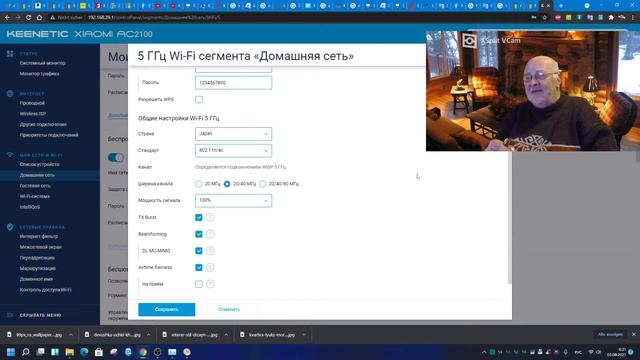Open the browser extensions puzzle icon
The width and height of the screenshot is (640, 360).
click(x=611, y=18)
